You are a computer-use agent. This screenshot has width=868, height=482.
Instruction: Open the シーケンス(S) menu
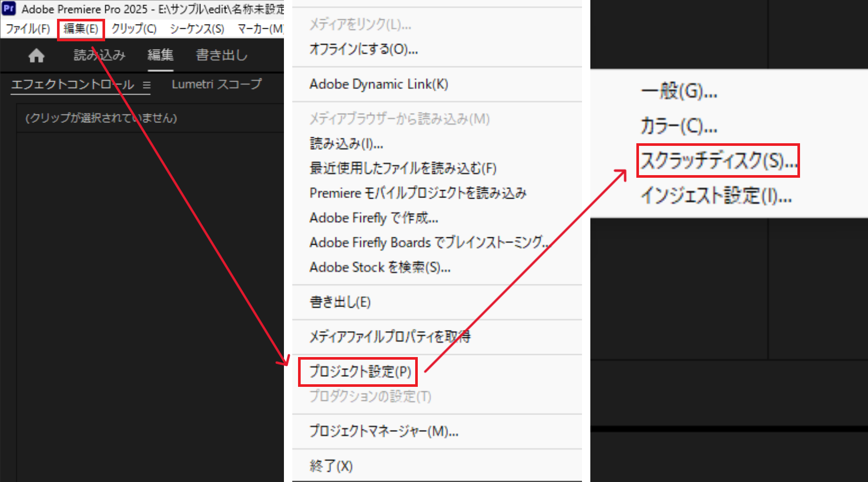point(197,29)
